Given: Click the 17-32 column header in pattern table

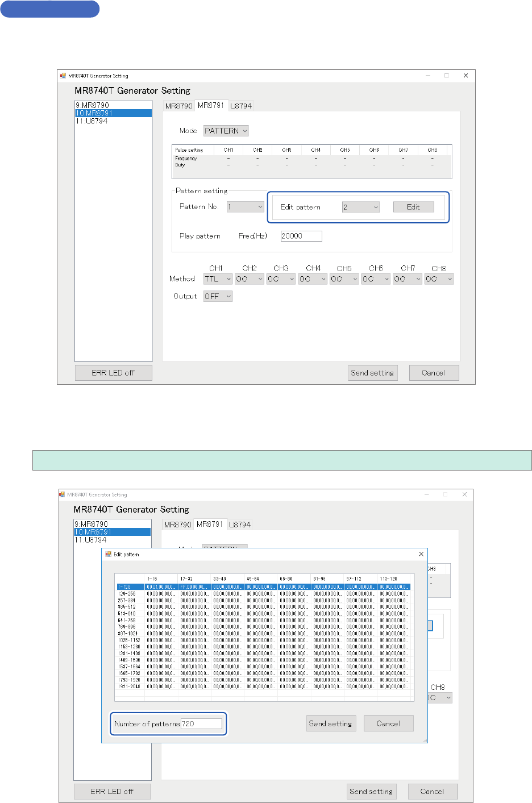Looking at the screenshot, I should 195,579.
